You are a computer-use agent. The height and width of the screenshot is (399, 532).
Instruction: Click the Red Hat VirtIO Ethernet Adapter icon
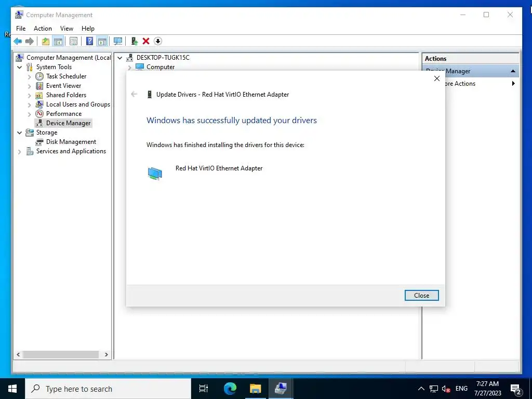[x=155, y=174]
